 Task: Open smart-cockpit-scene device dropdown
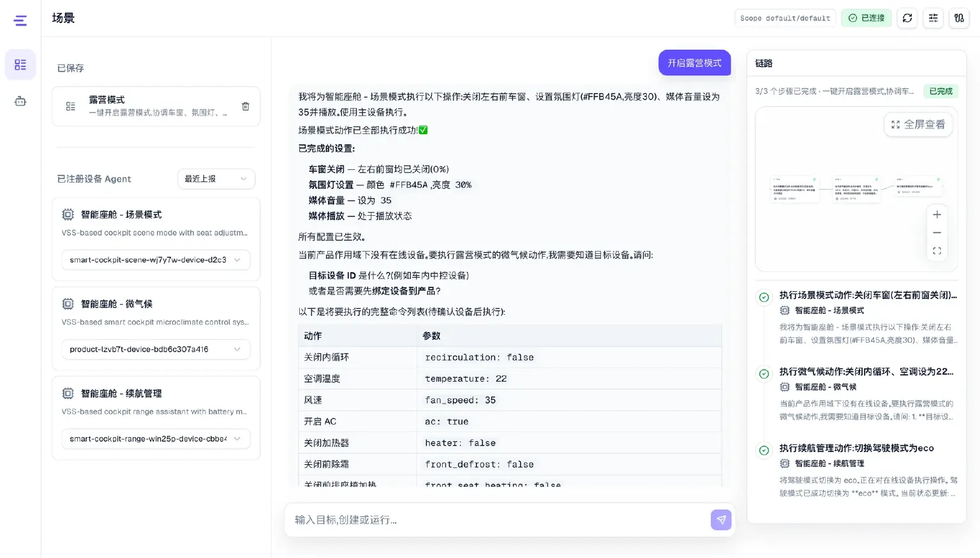click(156, 260)
